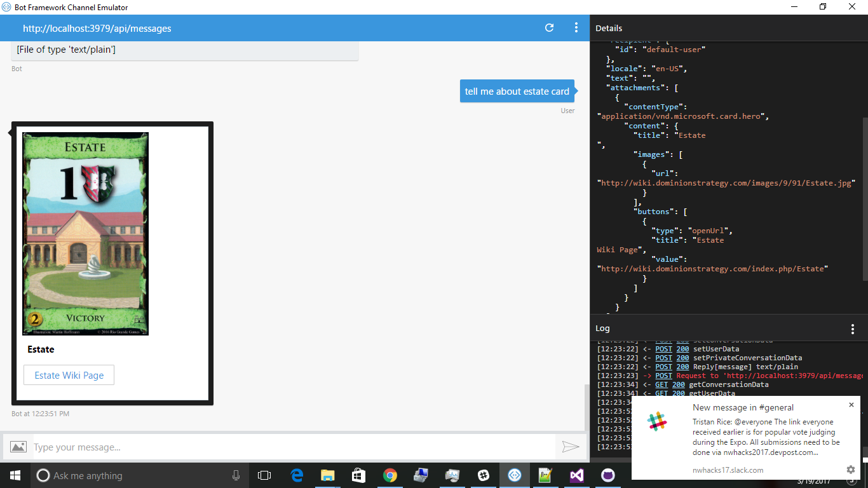Click the Slack logo in the notification
The width and height of the screenshot is (868, 488).
coord(657,421)
